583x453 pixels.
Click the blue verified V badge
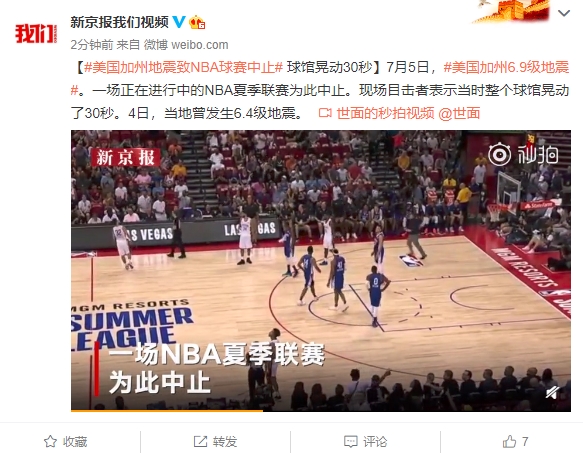tap(179, 22)
